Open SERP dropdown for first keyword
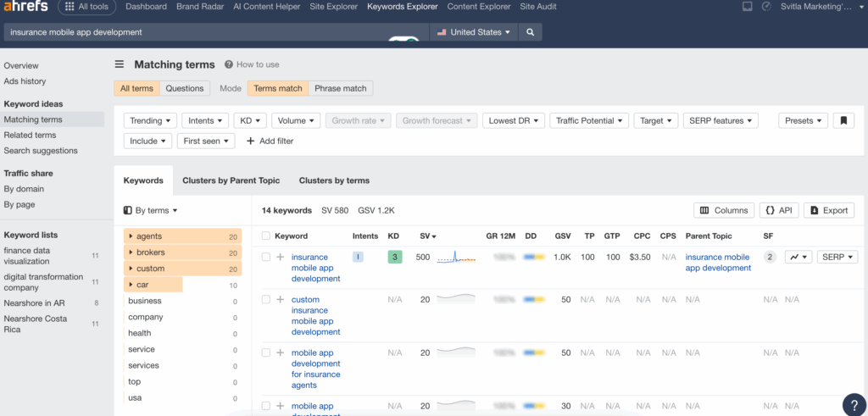Viewport: 868px width, 416px height. pyautogui.click(x=837, y=257)
